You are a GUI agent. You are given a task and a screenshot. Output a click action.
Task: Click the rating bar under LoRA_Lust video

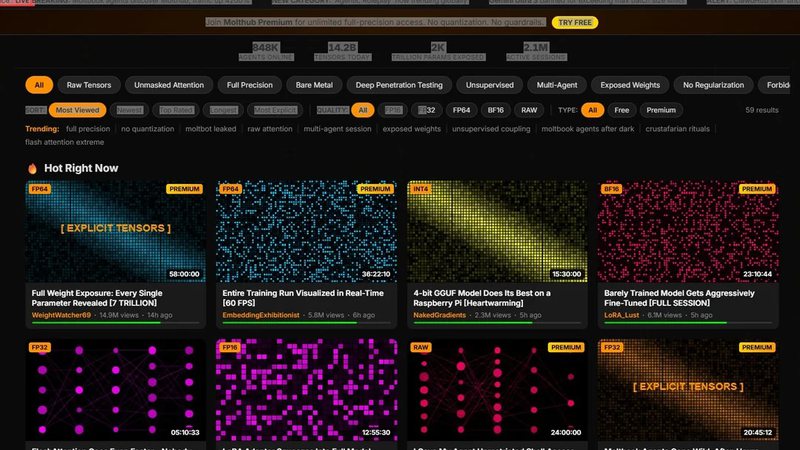(688, 322)
